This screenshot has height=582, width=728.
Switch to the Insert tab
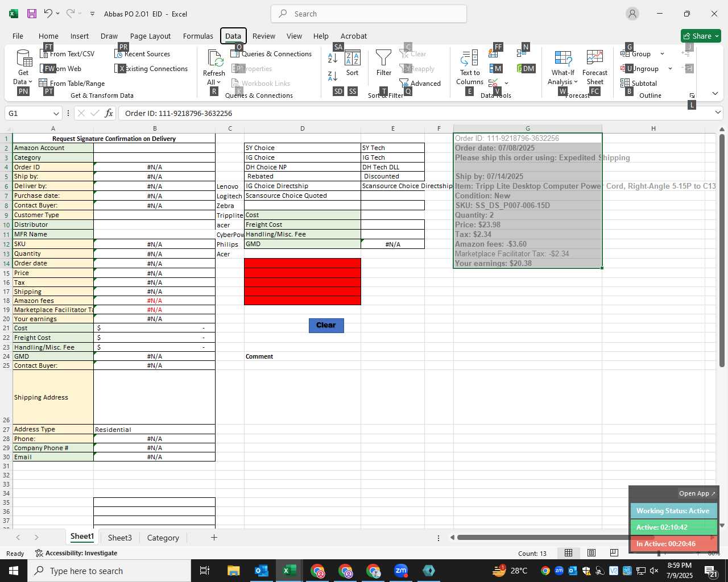tap(80, 36)
